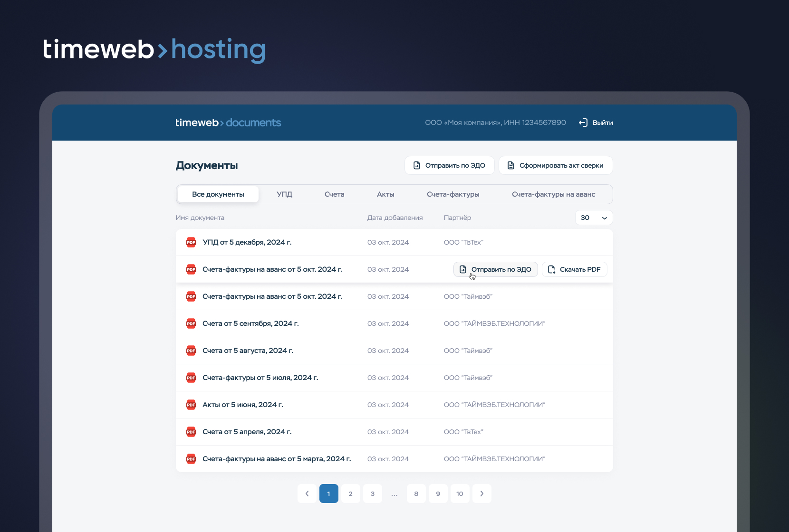Open document Счета-фактуры на аванс от 5 марта
Image resolution: width=789 pixels, height=532 pixels.
click(x=276, y=459)
